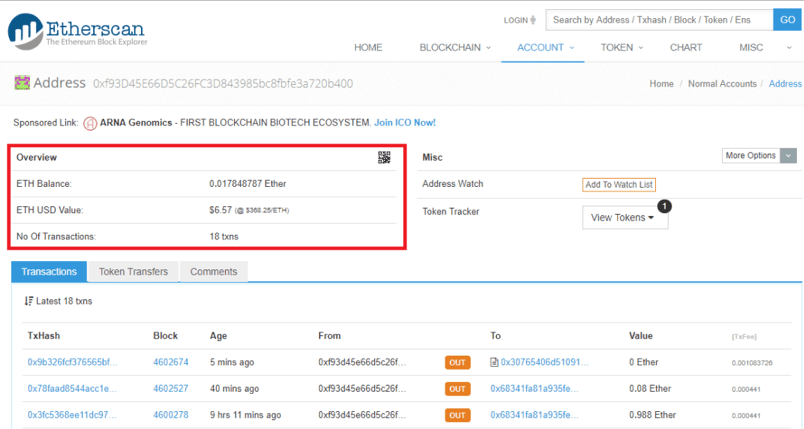This screenshot has width=804, height=429.
Task: Click the Etherscan logo
Action: click(77, 31)
